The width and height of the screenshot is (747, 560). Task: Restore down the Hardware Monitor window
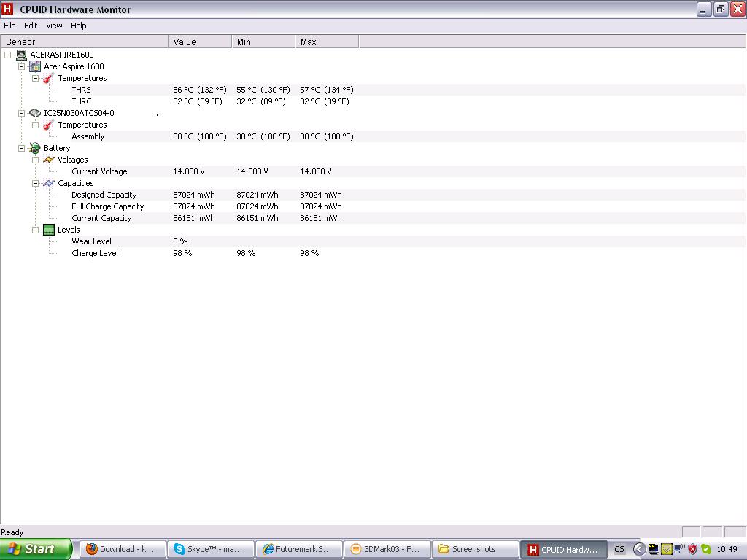720,9
